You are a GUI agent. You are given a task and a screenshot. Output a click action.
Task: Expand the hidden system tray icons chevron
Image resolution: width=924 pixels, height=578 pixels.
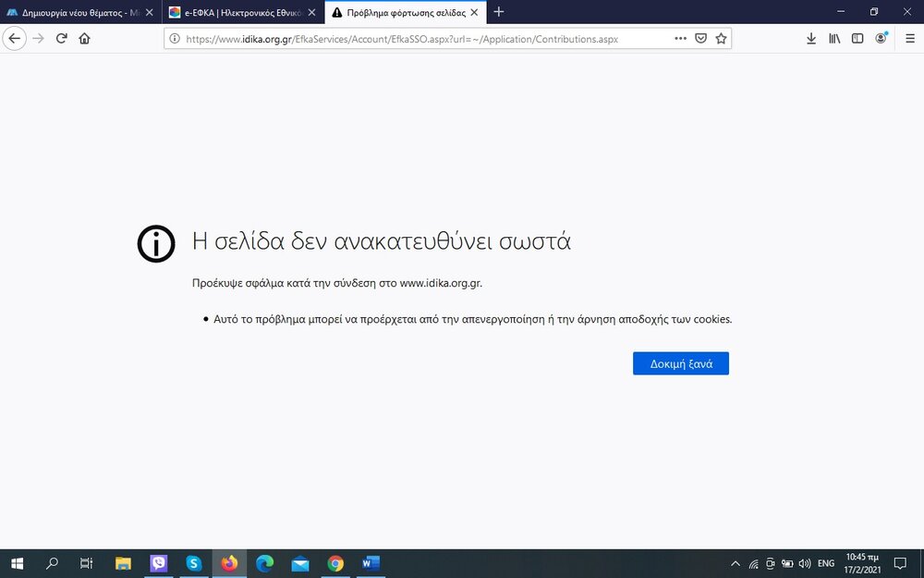tap(736, 563)
